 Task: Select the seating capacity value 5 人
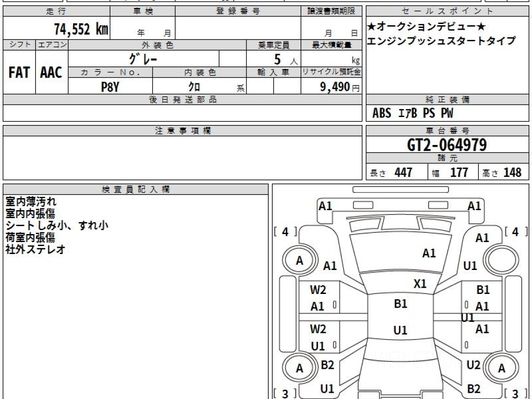pos(286,59)
